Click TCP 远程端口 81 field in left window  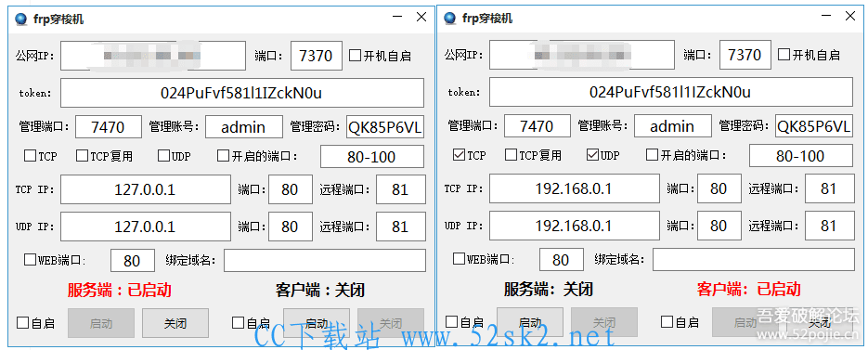tap(401, 189)
